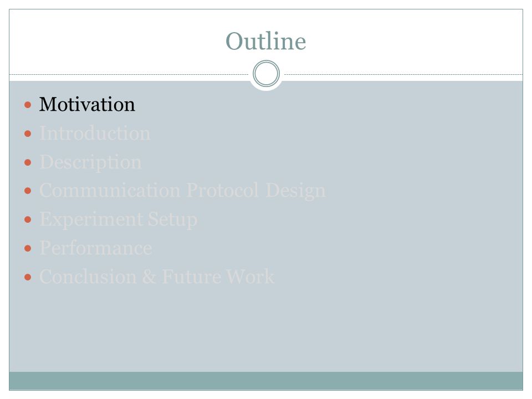
Task: Click the orange bullet beside Experiment Setup
Action: (28, 220)
